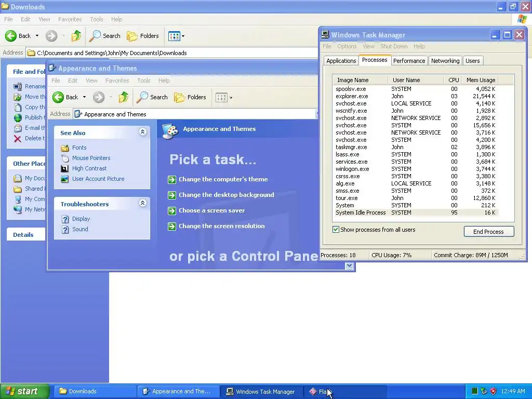Viewport: 532px width, 399px height.
Task: Toggle Folders pane in Downloads window
Action: pos(143,36)
